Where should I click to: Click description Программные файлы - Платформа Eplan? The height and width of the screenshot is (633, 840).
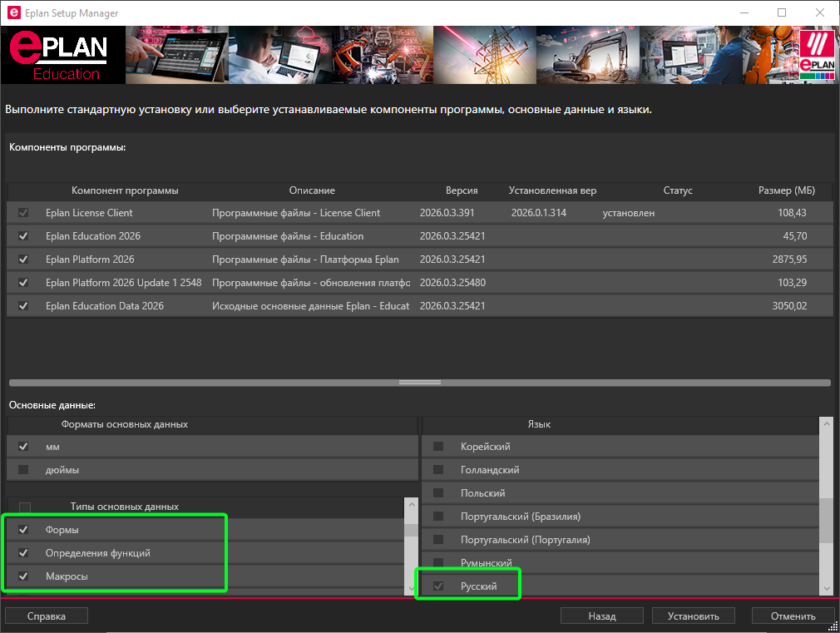coord(305,260)
